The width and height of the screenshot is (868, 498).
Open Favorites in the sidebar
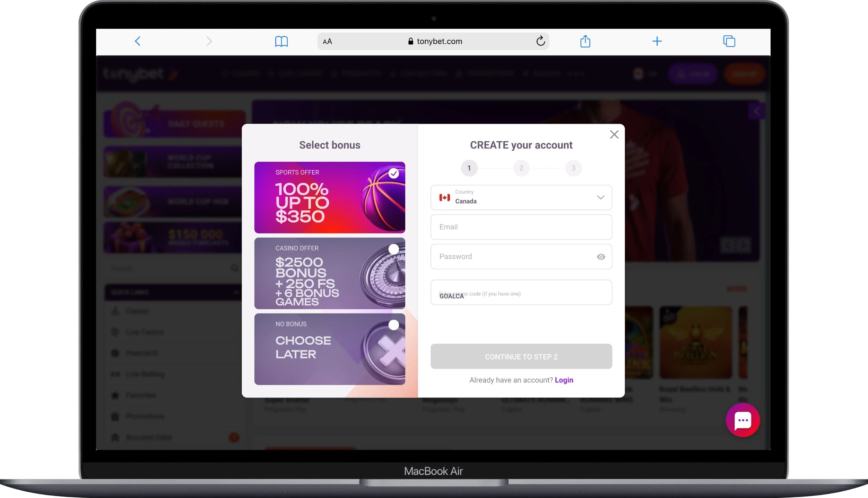(141, 395)
